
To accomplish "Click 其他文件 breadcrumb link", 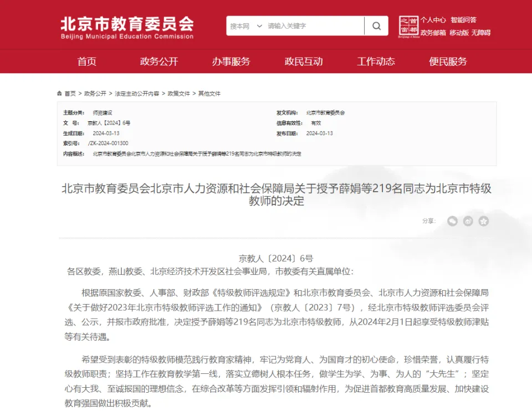I will 209,94.
